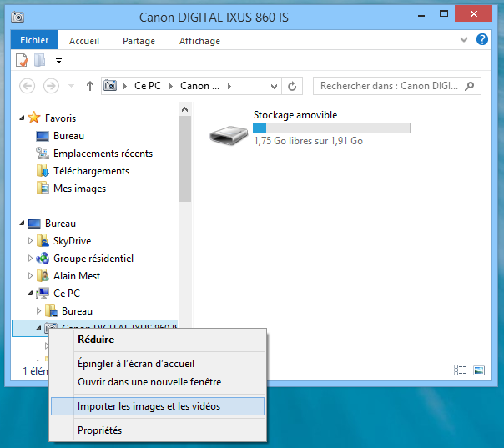This screenshot has height=448, width=504.
Task: Click the Forward navigation arrow
Action: [51, 86]
